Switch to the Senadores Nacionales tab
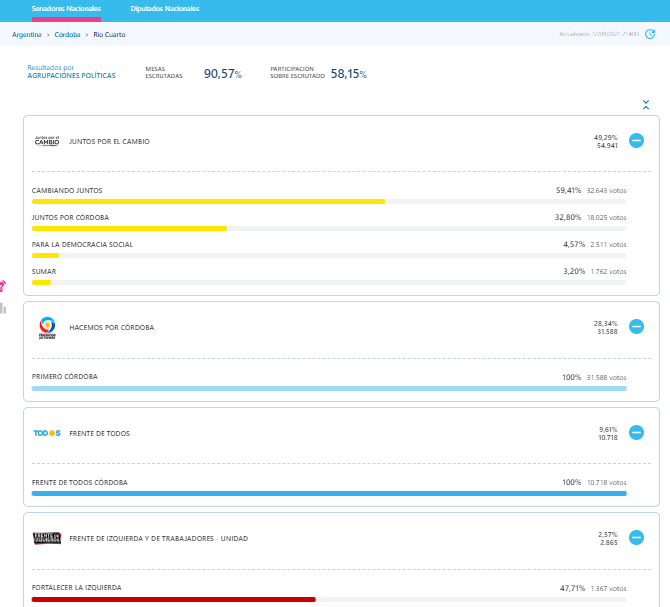Image resolution: width=670 pixels, height=607 pixels. (x=66, y=8)
